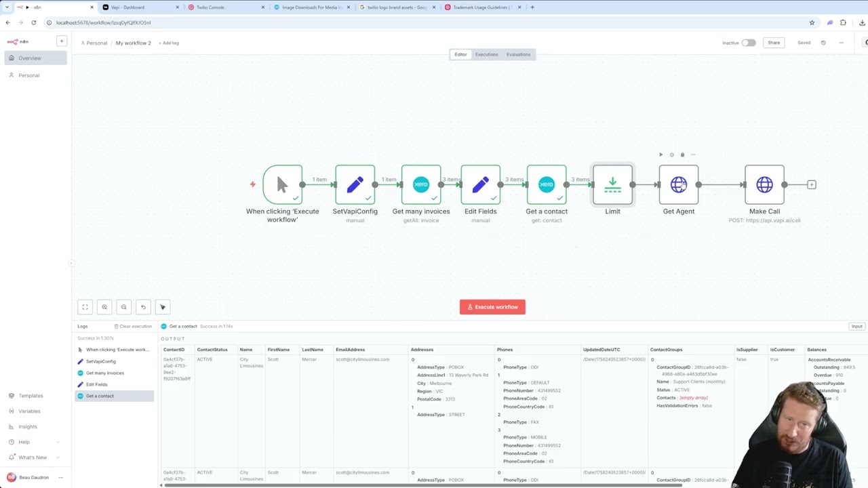
Task: Select Get many invoices in logs list
Action: tap(114, 373)
